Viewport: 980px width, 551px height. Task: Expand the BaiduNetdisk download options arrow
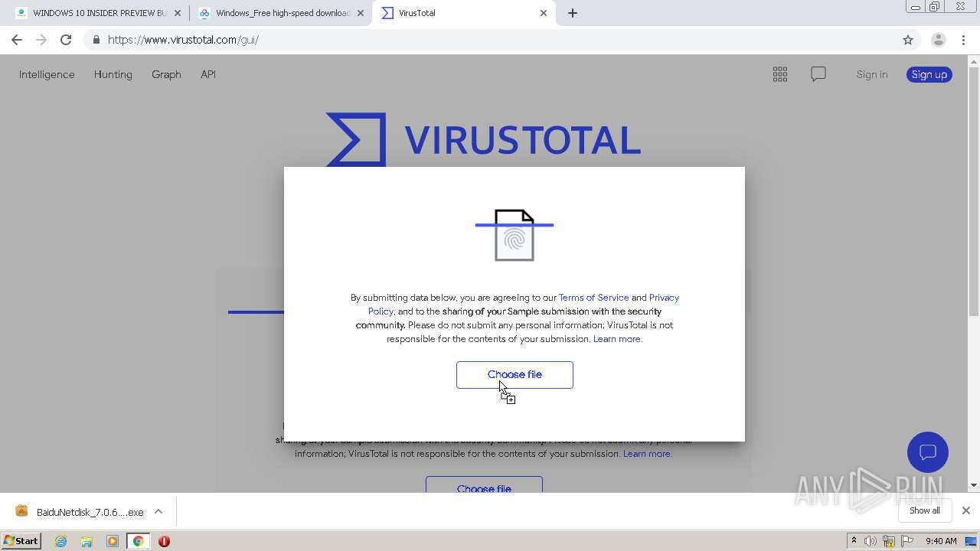click(x=158, y=511)
